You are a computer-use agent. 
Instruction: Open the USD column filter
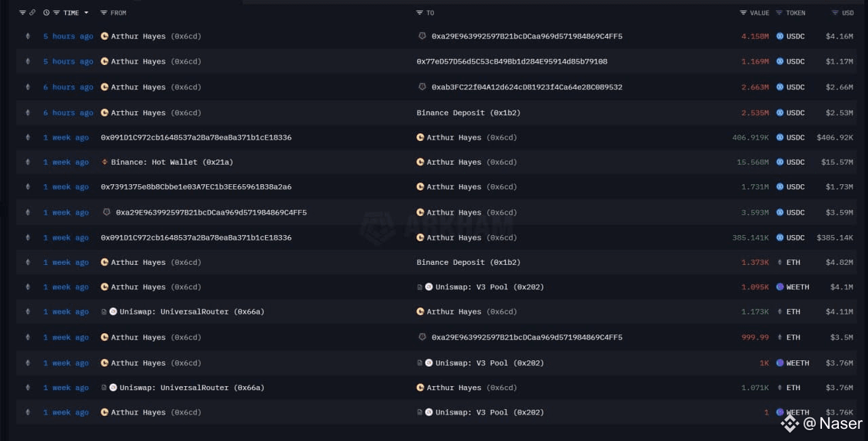click(835, 13)
